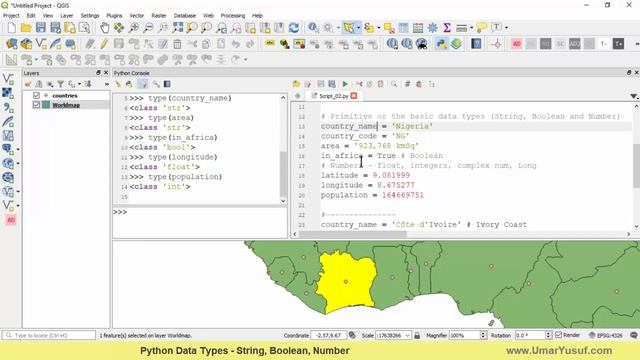640x360 pixels.
Task: Expand the Layers panel toolbar overflow chevron
Action: coord(107,84)
